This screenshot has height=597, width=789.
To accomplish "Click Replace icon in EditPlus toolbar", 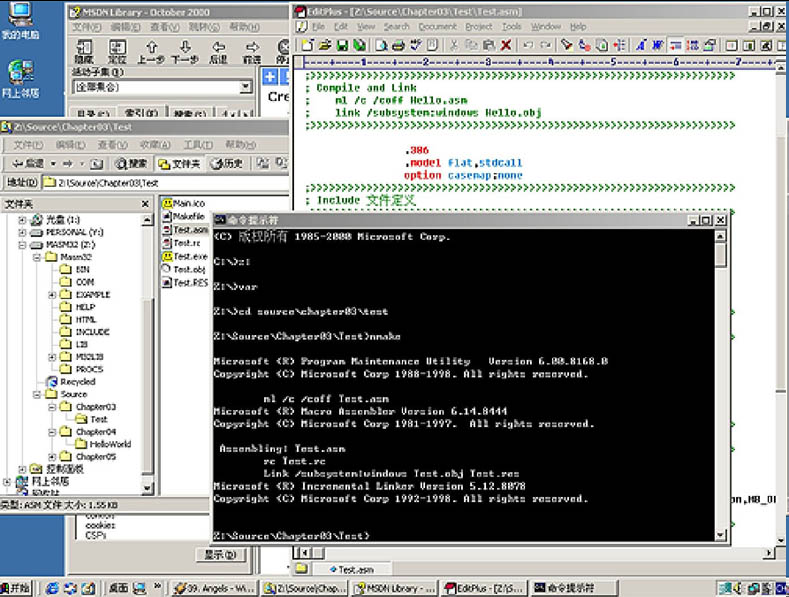I will [585, 45].
